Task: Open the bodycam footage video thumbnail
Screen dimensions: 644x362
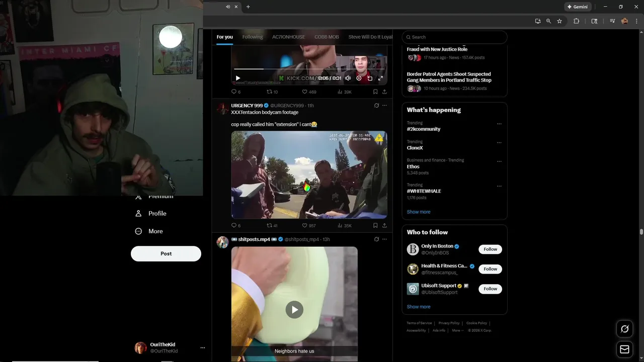Action: click(x=309, y=175)
